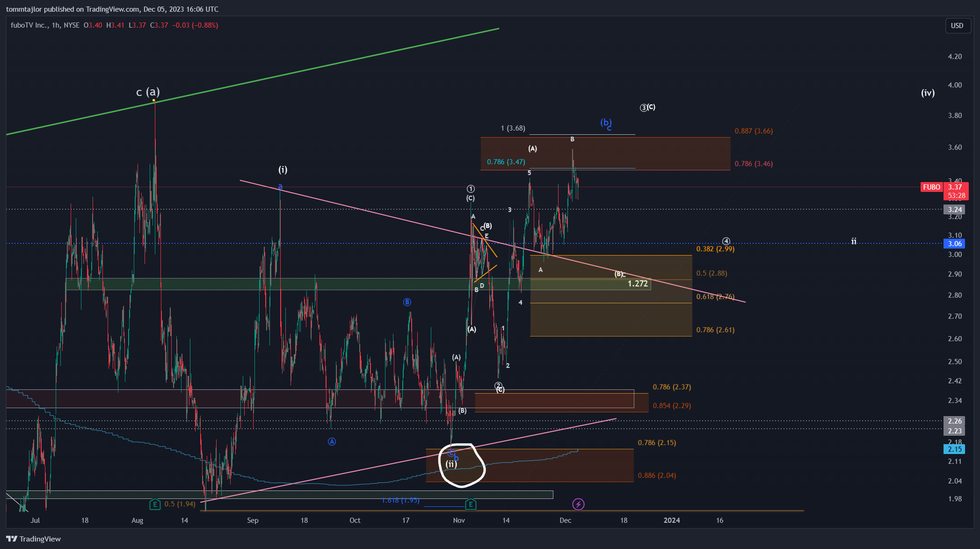Click the tommtajlor published header text
The width and height of the screenshot is (980, 549).
point(112,9)
